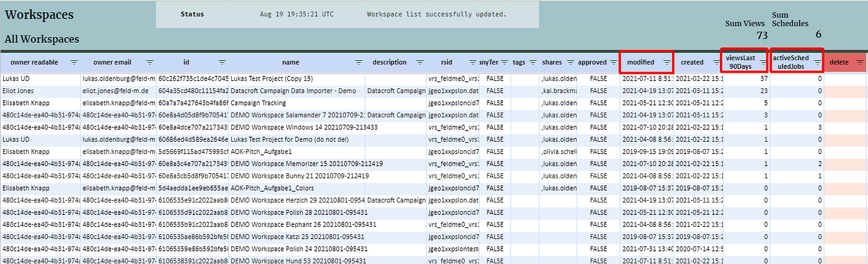Expand the activeScheduledJobs column filter
This screenshot has height=264, width=868.
click(x=817, y=62)
